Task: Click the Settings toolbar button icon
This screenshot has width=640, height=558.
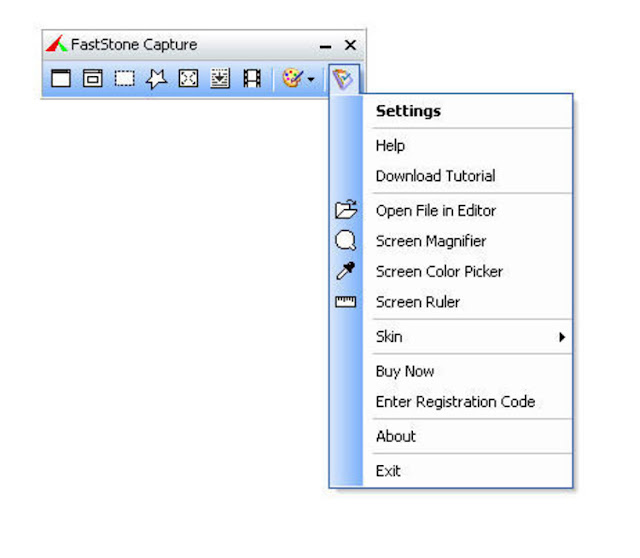Action: coord(343,79)
